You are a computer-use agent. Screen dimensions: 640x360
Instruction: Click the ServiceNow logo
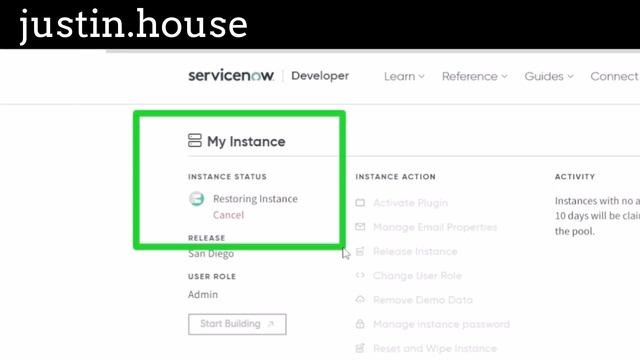pyautogui.click(x=231, y=76)
